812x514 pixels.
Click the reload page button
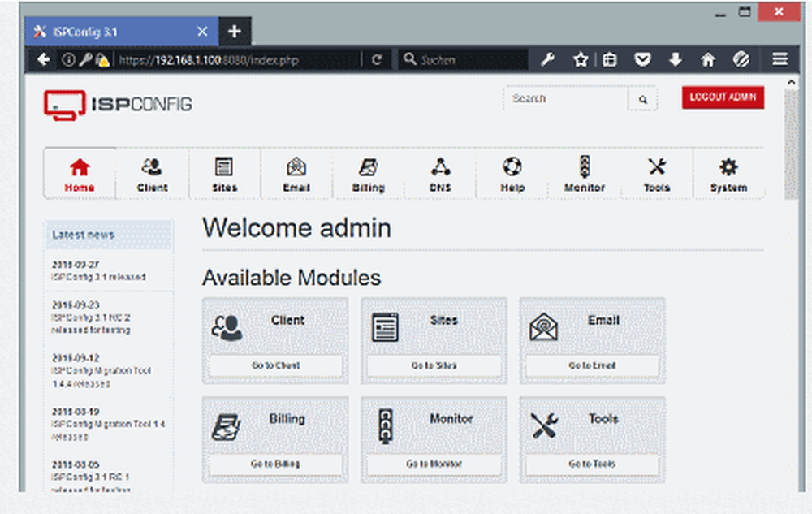[377, 60]
